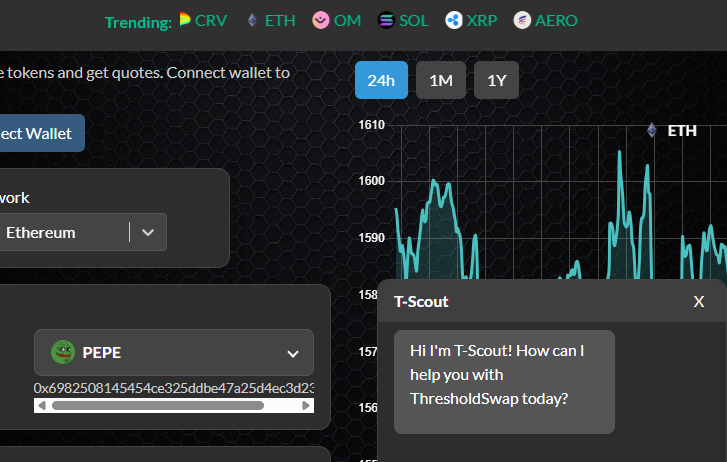Close the T-Scout chat panel
The image size is (727, 462).
tap(699, 302)
